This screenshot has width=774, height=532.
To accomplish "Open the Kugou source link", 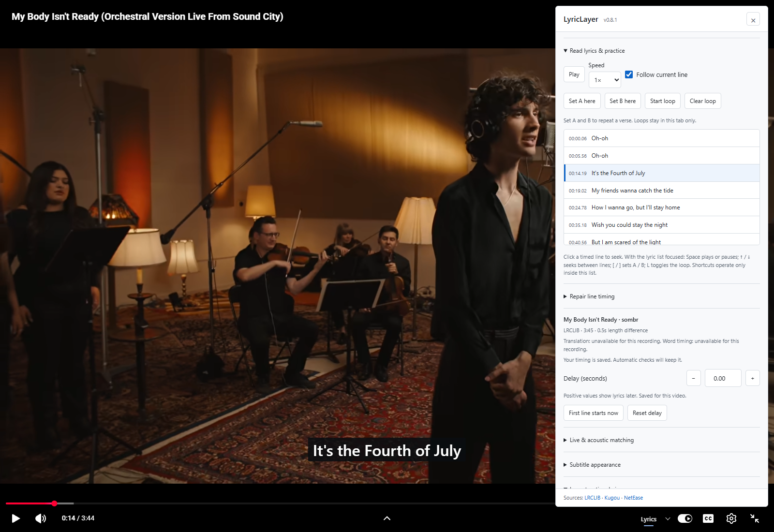I will coord(612,498).
